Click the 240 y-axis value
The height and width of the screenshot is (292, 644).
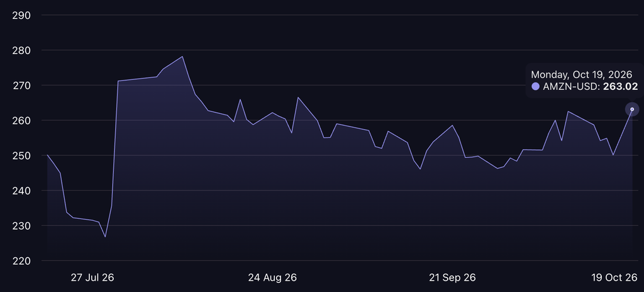pos(22,191)
